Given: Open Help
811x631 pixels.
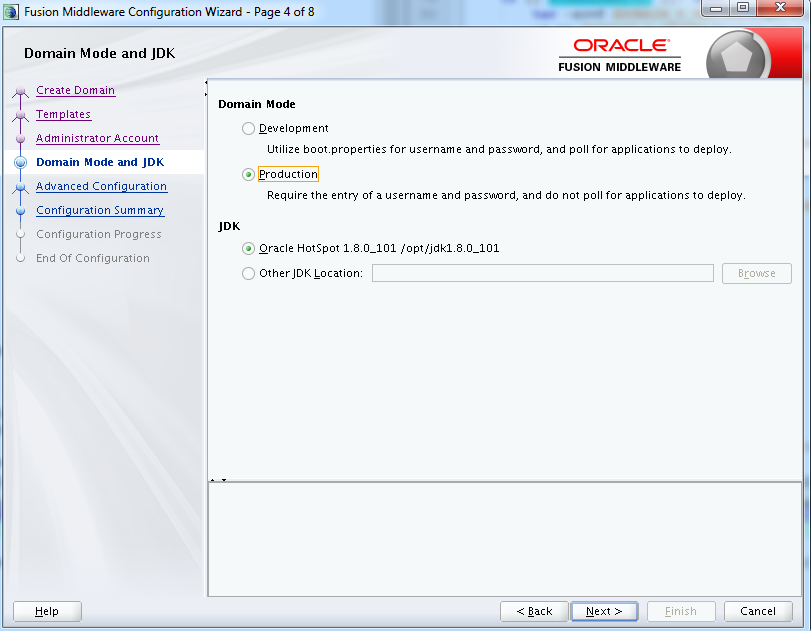Looking at the screenshot, I should pos(46,611).
